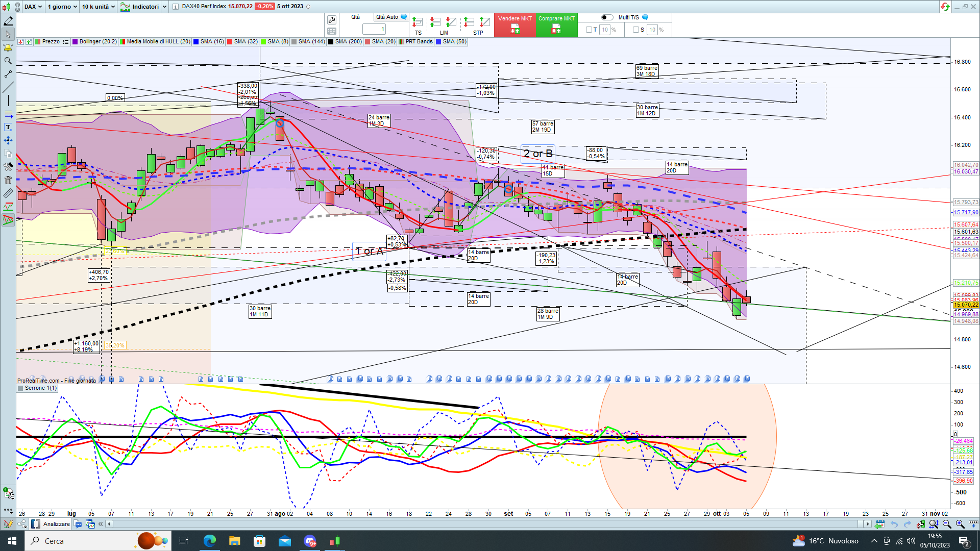This screenshot has height=551, width=980.
Task: Select the text annotation tool
Action: 8,127
